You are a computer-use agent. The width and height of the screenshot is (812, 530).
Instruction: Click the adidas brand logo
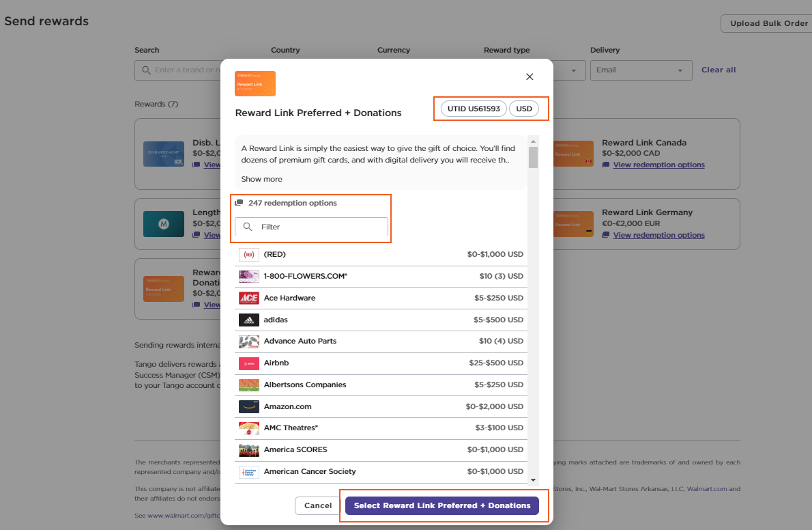point(248,320)
